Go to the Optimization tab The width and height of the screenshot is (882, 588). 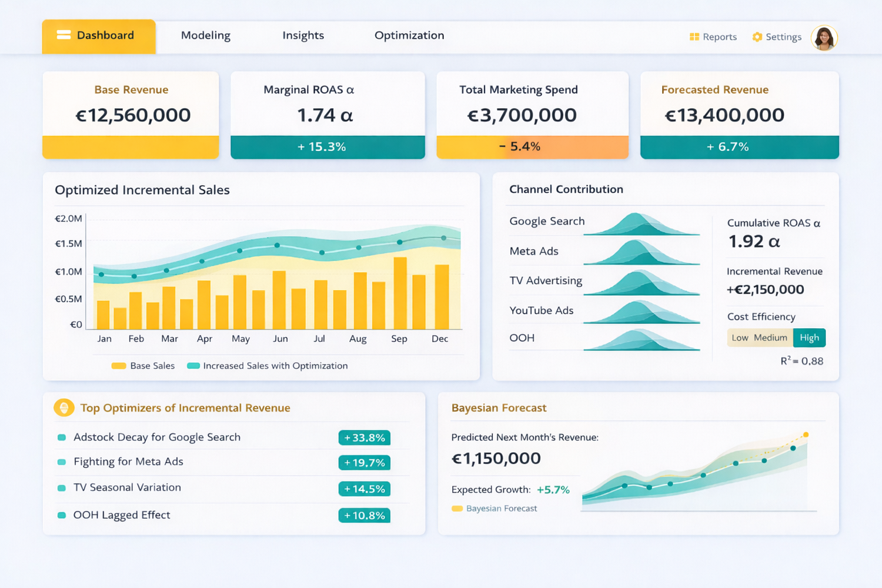(x=409, y=35)
